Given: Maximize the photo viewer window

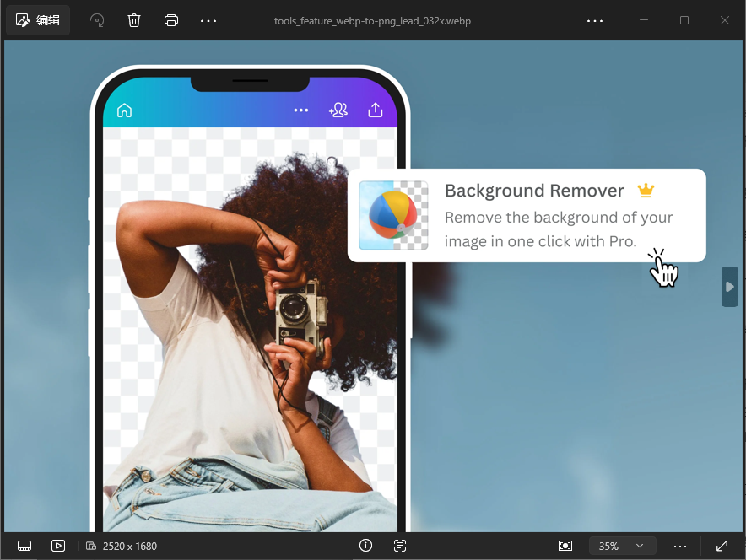Looking at the screenshot, I should (684, 20).
